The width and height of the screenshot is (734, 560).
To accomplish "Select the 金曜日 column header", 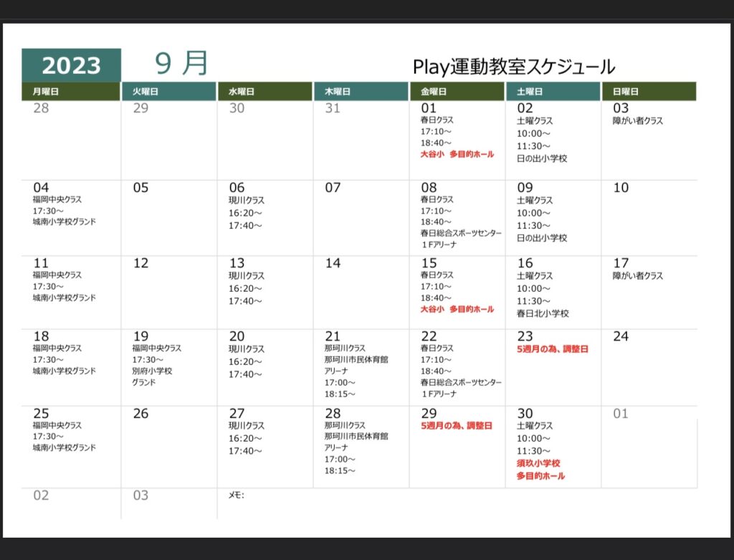I will tap(457, 91).
